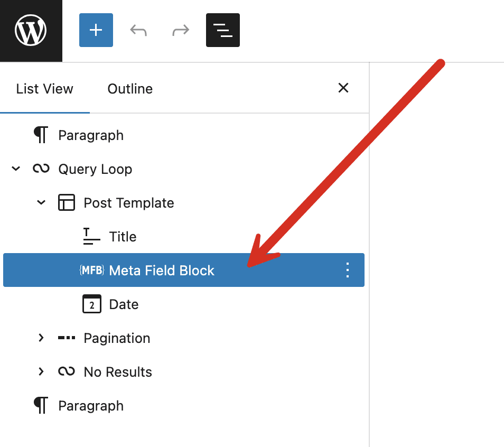The height and width of the screenshot is (447, 504).
Task: Expand the Pagination block
Action: tap(41, 338)
